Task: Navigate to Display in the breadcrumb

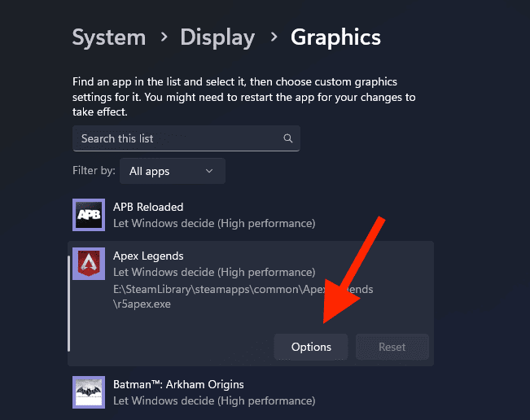Action: pyautogui.click(x=217, y=37)
